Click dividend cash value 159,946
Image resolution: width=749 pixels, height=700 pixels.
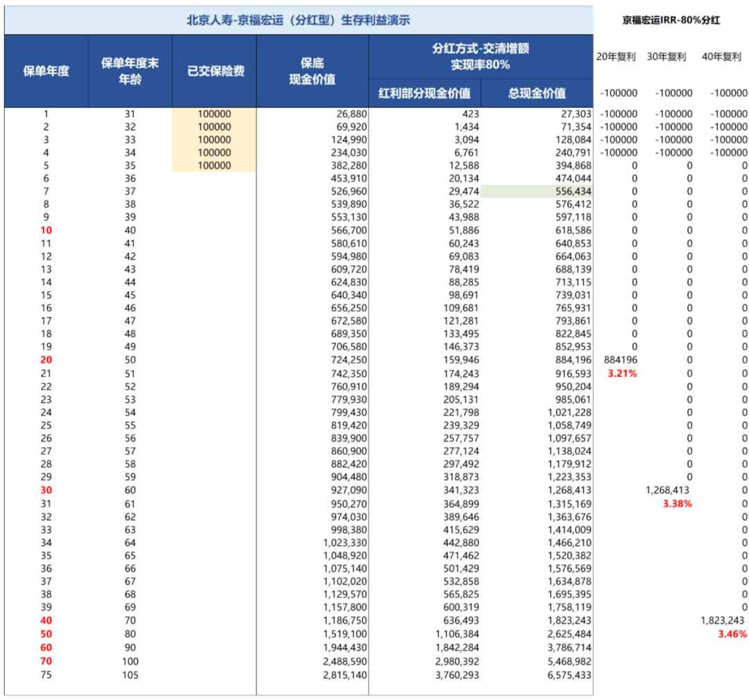pyautogui.click(x=461, y=360)
